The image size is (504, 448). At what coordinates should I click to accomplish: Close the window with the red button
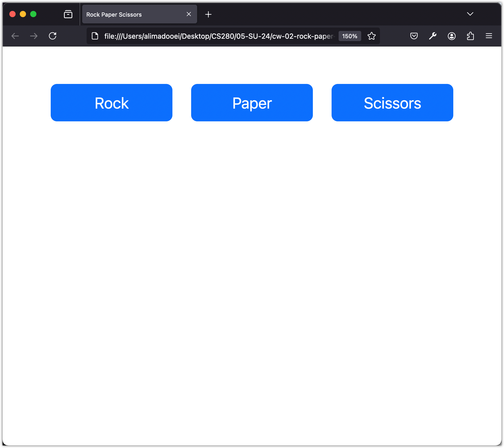coord(12,14)
